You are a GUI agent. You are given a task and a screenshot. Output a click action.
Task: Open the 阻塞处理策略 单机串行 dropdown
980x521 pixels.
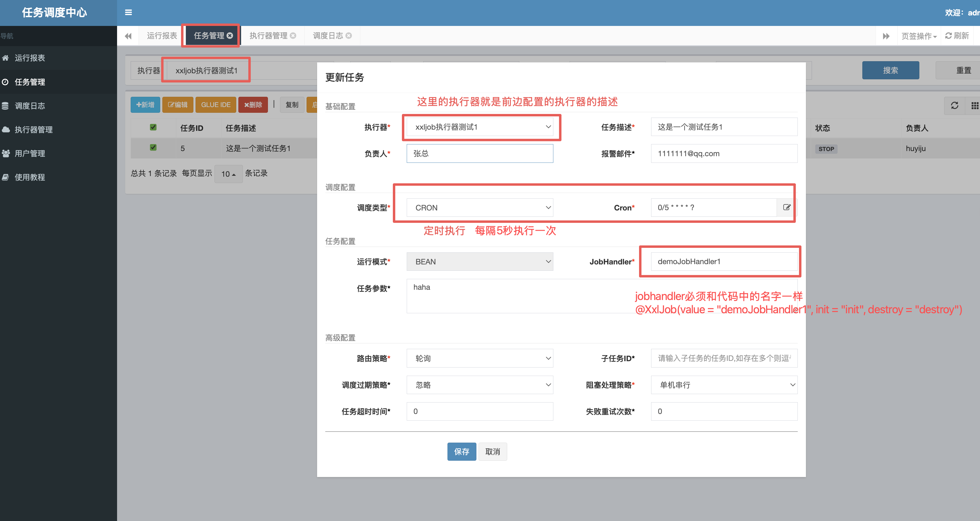[x=724, y=385]
